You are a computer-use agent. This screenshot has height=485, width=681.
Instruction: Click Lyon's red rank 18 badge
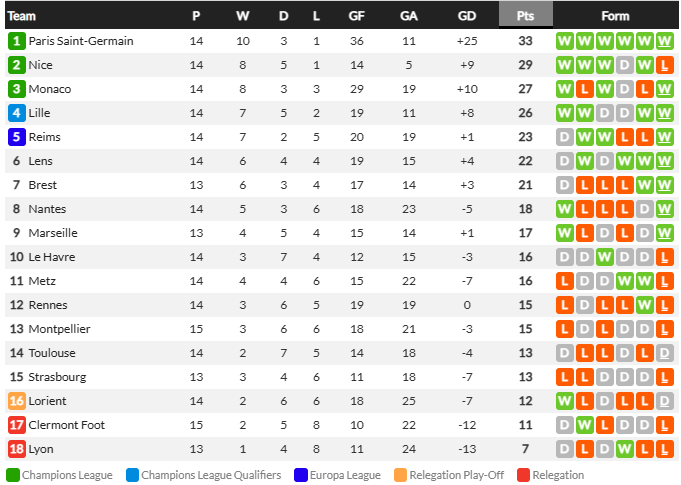(x=17, y=449)
